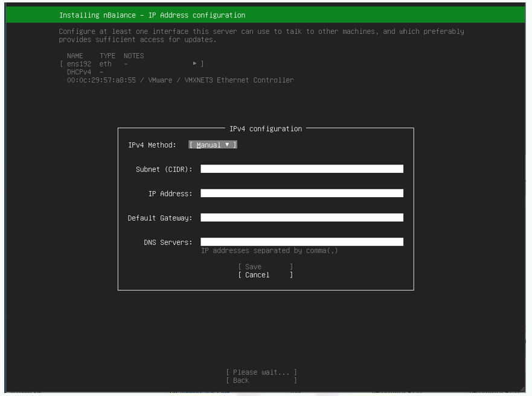Click the IPv4 Method label
Image resolution: width=532 pixels, height=396 pixels.
[x=152, y=145]
